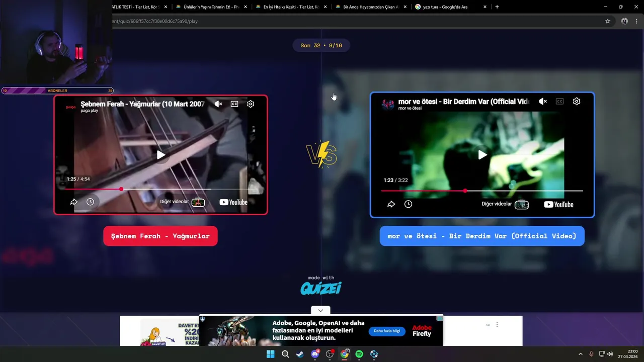Open OBS Studio from the taskbar
Screen dimensions: 644x362
[x=330, y=354]
